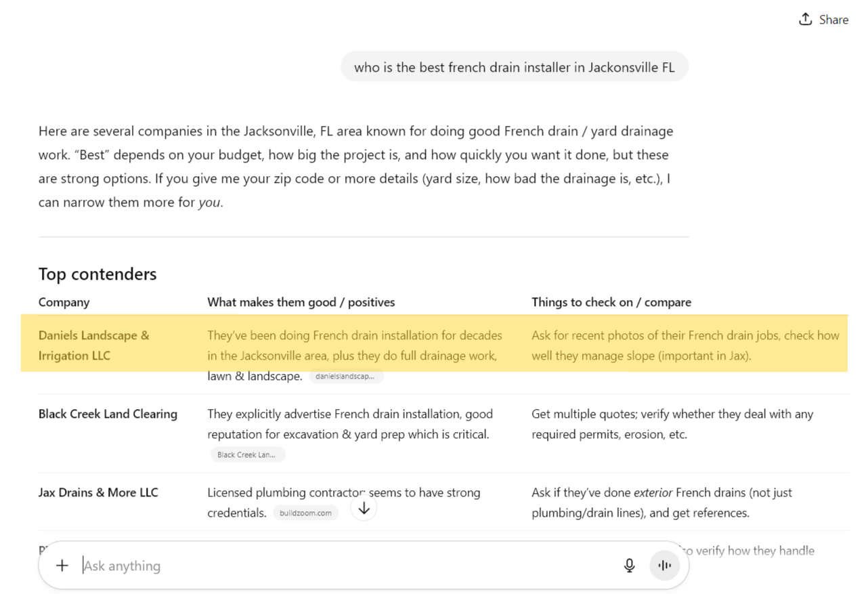
Task: Click the Things to check on header
Action: pyautogui.click(x=611, y=302)
